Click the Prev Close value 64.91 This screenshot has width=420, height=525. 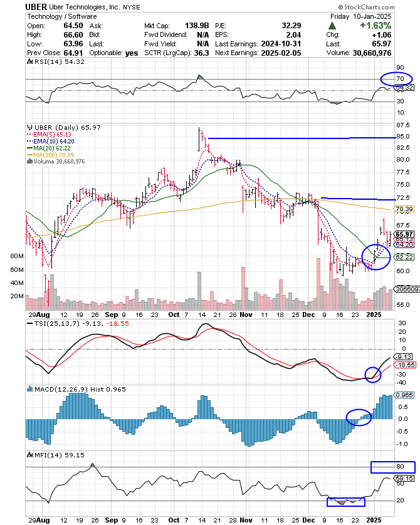[73, 53]
